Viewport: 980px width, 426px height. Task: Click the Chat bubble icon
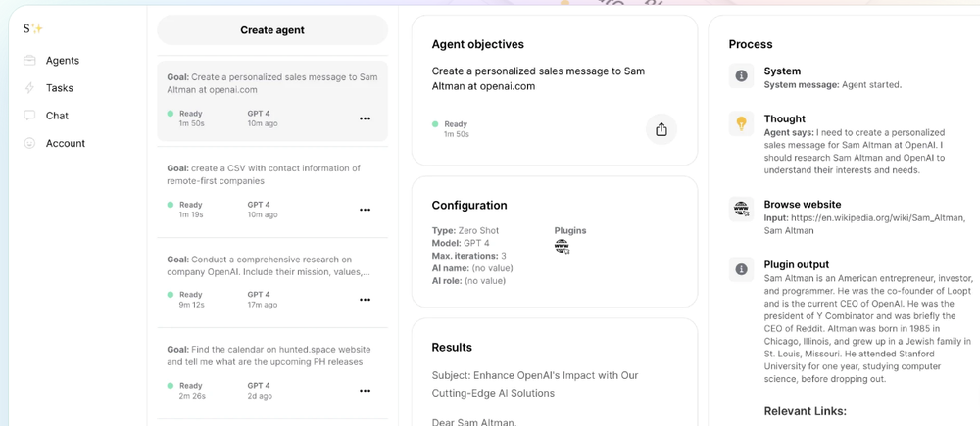29,116
